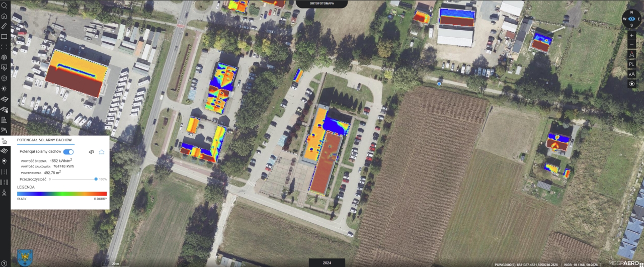Click the screen pointer identify tool
The width and height of the screenshot is (644, 267).
(x=4, y=67)
